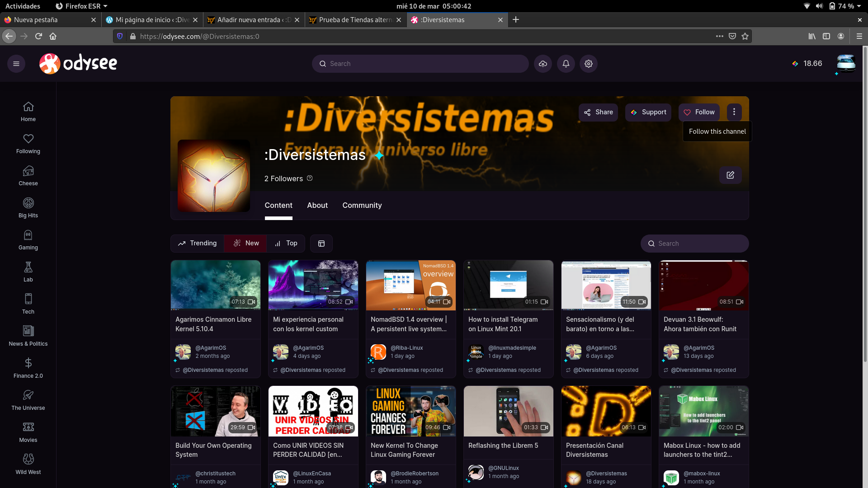This screenshot has width=868, height=488.
Task: Open the Gaming sidebar category
Action: (x=28, y=240)
